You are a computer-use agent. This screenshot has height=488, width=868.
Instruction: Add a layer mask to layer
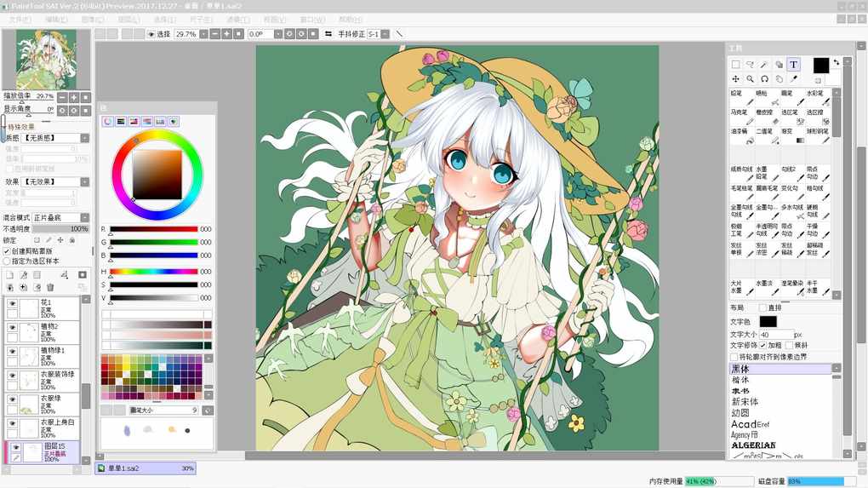(82, 275)
